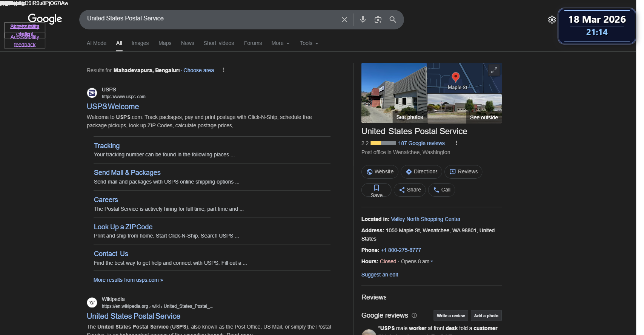Focus the Google search input field
This screenshot has width=644, height=335.
click(x=211, y=19)
